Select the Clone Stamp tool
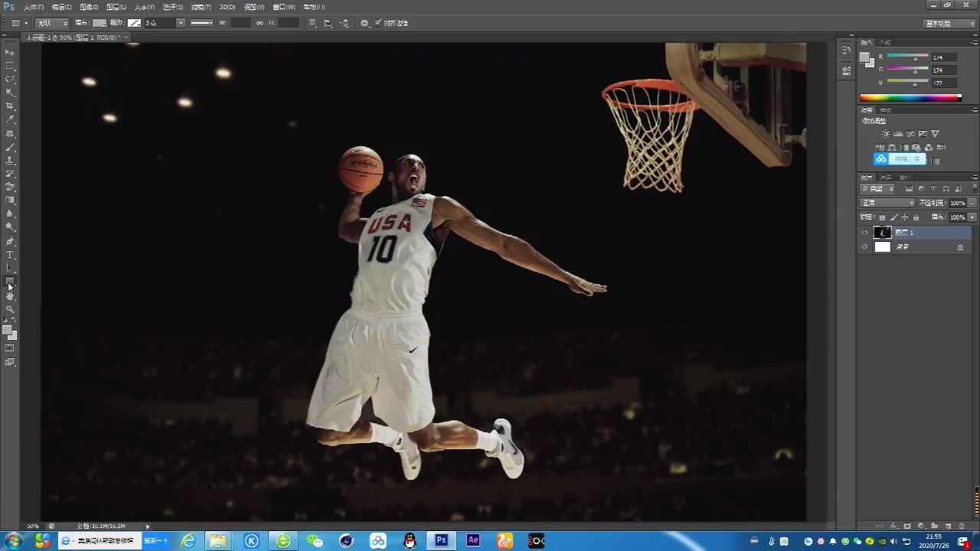980x551 pixels. [10, 160]
